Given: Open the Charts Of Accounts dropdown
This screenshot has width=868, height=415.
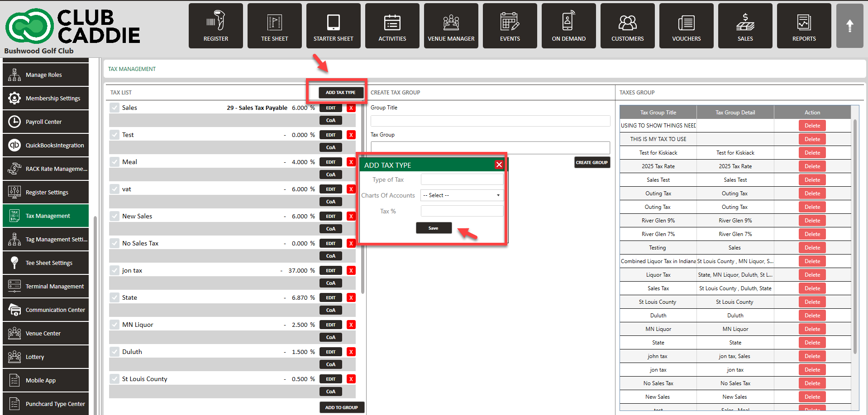Looking at the screenshot, I should click(x=462, y=195).
